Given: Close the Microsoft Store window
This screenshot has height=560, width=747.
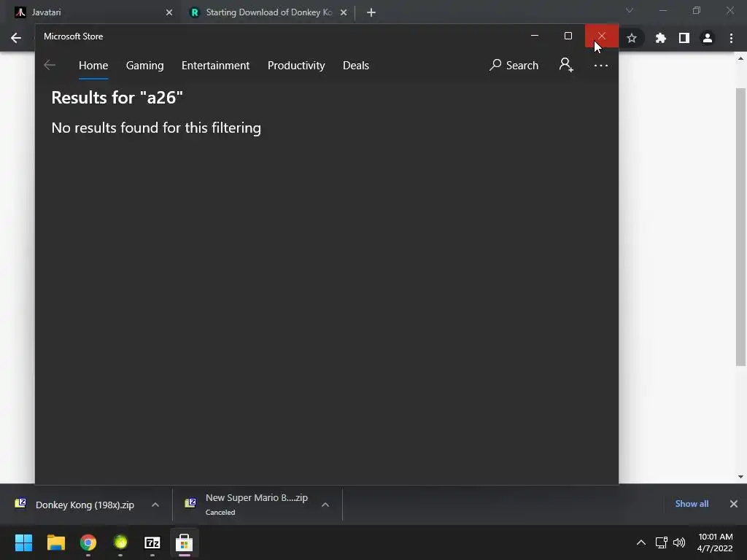Looking at the screenshot, I should 602,36.
